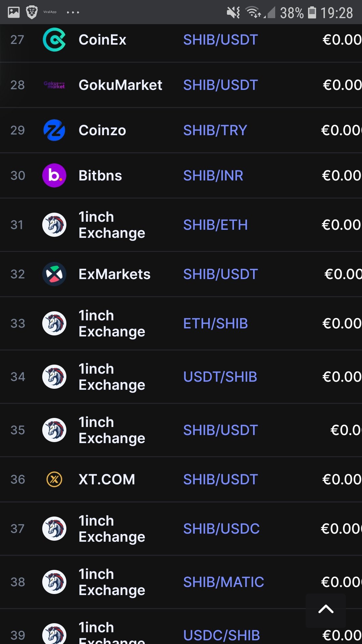Select the GokuMarket exchange name
Screen dimensions: 362x644
pyautogui.click(x=120, y=85)
